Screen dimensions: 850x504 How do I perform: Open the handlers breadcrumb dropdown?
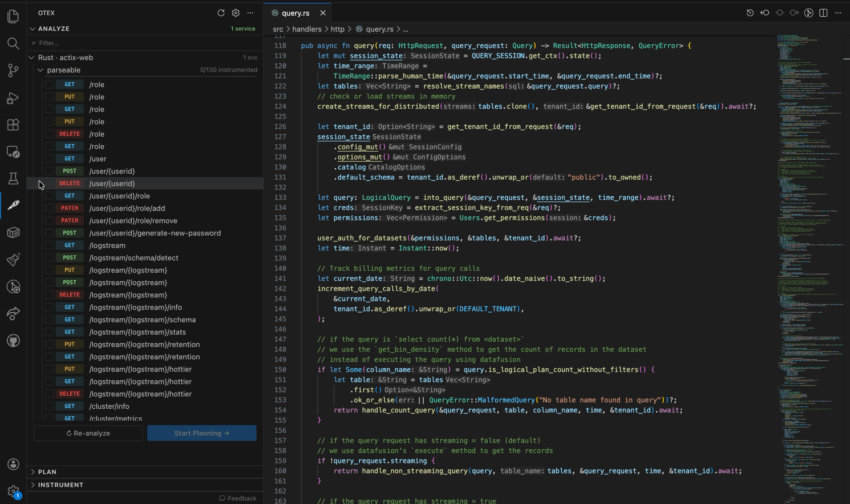tap(307, 29)
